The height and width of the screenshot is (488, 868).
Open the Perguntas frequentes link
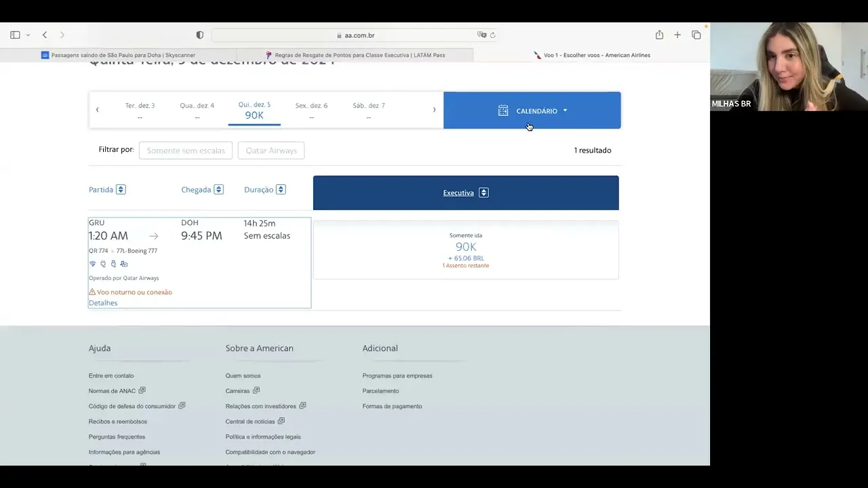[117, 437]
